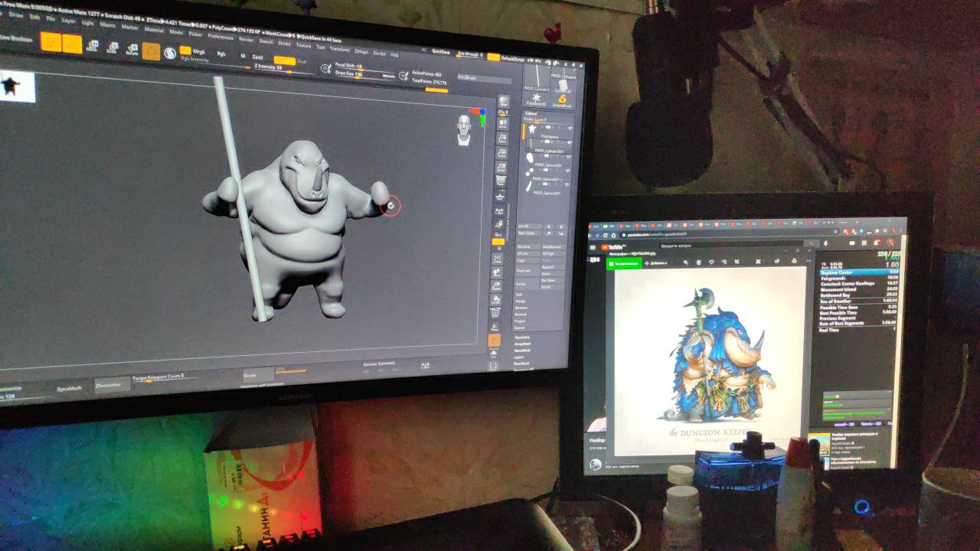Expand the ArrayMesh subpalette

pyautogui.click(x=524, y=344)
